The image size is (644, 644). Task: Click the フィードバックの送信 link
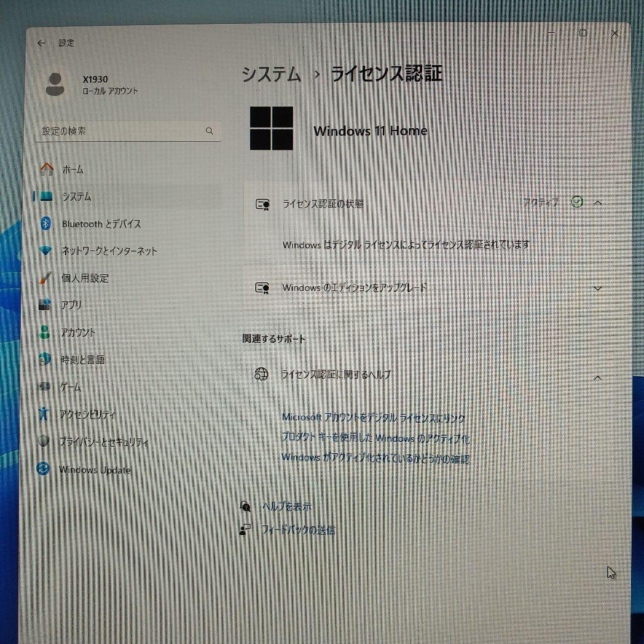click(298, 530)
